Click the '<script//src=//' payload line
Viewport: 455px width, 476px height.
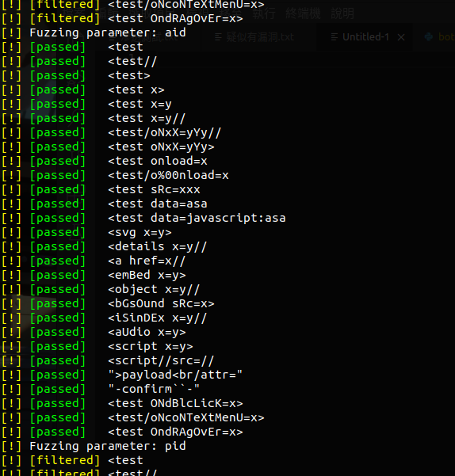161,360
